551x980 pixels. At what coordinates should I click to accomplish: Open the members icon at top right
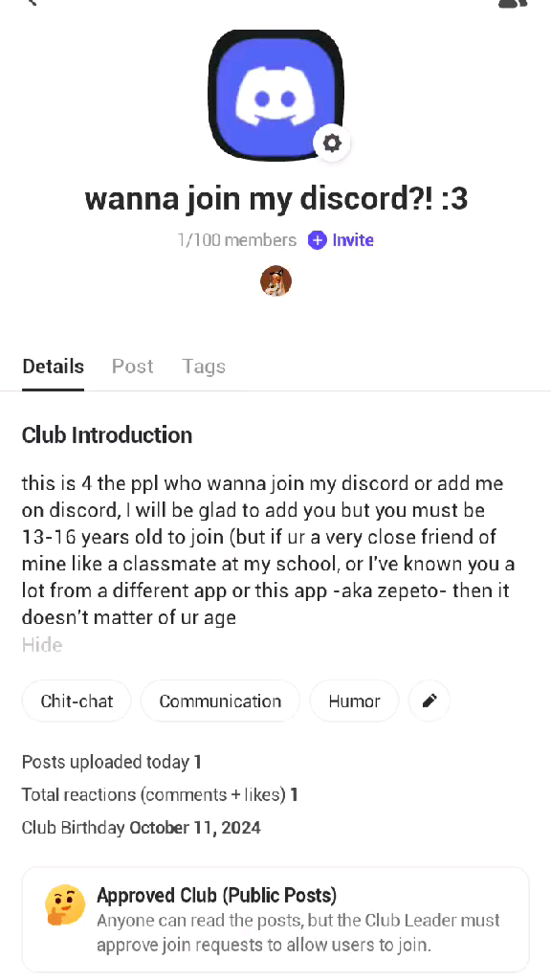coord(514,3)
